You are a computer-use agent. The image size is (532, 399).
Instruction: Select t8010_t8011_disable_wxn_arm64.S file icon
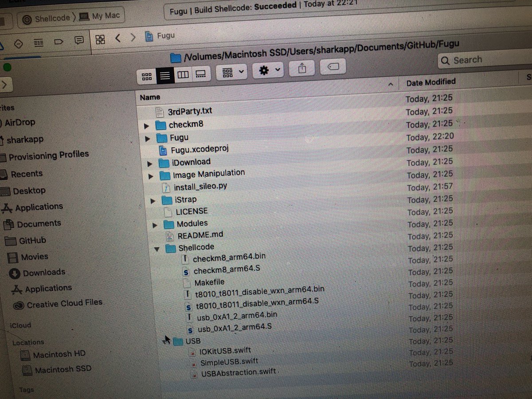point(189,306)
